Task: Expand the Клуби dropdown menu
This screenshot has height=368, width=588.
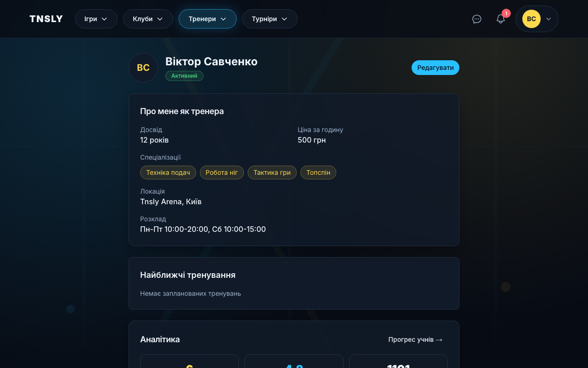Action: point(148,19)
